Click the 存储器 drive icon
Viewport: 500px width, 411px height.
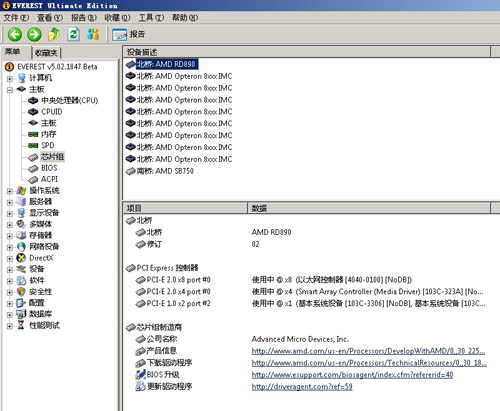pyautogui.click(x=21, y=236)
